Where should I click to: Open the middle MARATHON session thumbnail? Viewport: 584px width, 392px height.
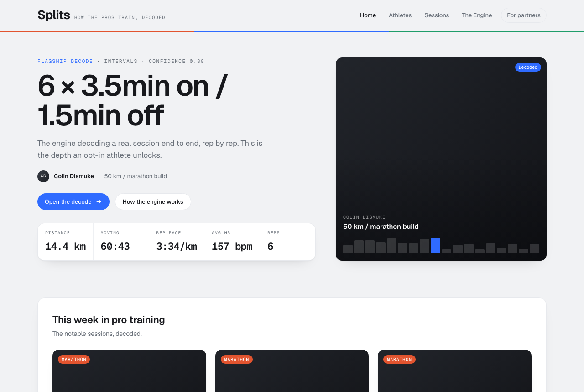pos(292,371)
